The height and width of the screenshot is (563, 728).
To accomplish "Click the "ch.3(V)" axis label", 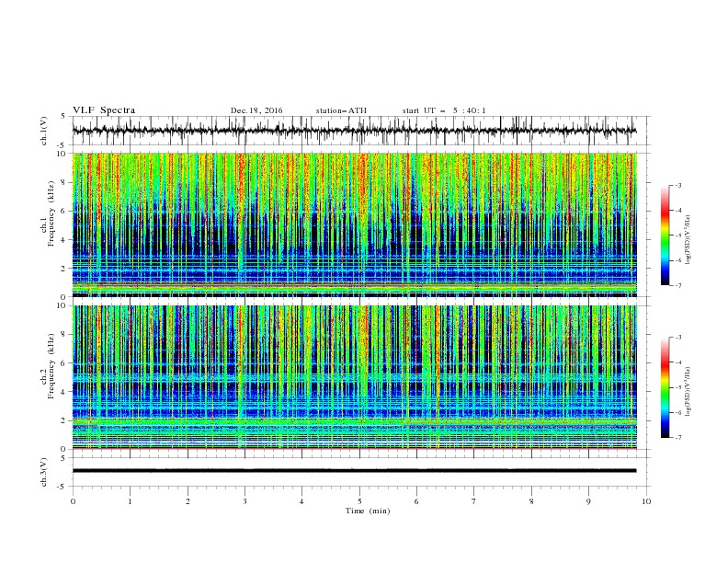I will coord(44,472).
